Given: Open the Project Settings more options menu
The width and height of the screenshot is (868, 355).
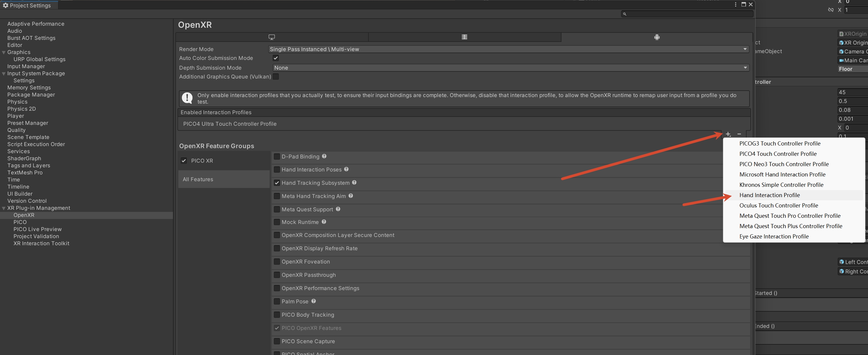Looking at the screenshot, I should (736, 4).
